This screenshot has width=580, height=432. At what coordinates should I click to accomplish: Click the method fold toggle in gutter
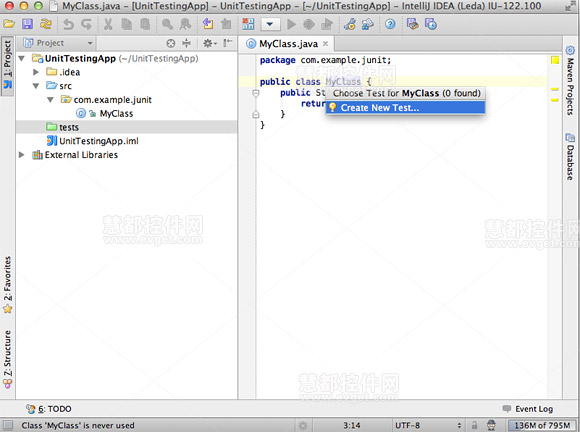pos(256,94)
